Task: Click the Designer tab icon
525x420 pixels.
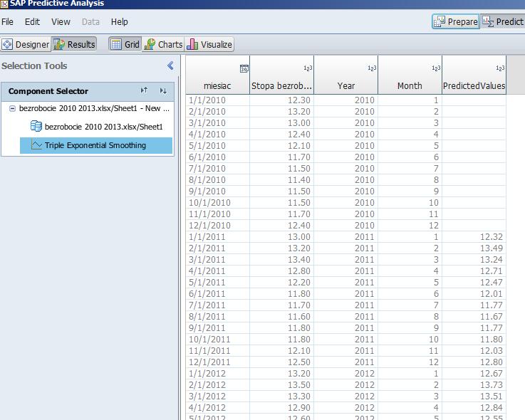Action: click(x=7, y=44)
